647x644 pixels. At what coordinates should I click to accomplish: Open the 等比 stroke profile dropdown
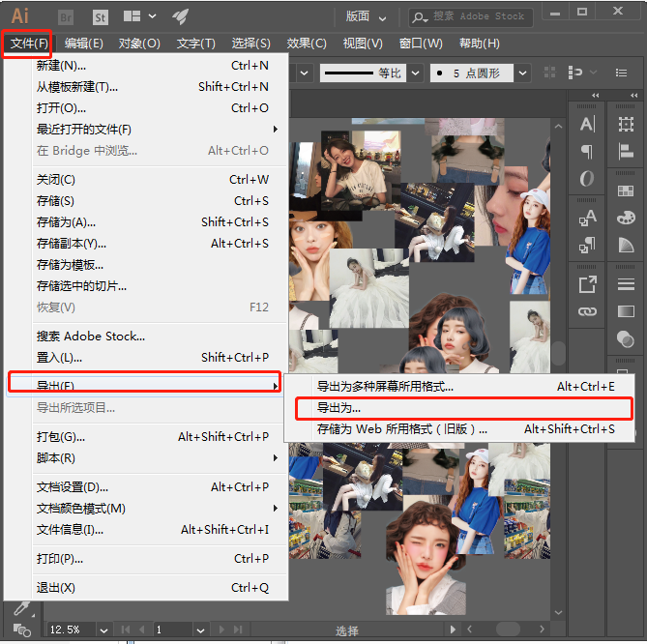[416, 73]
